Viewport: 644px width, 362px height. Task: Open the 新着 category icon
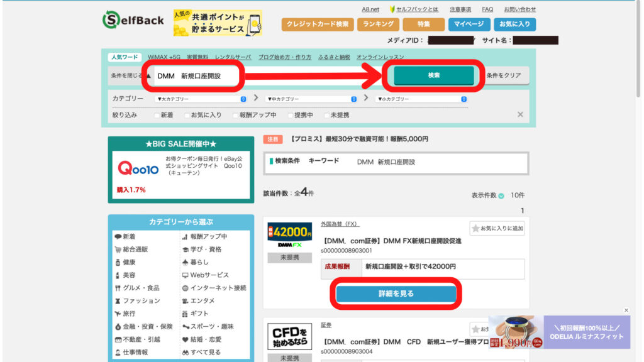118,237
